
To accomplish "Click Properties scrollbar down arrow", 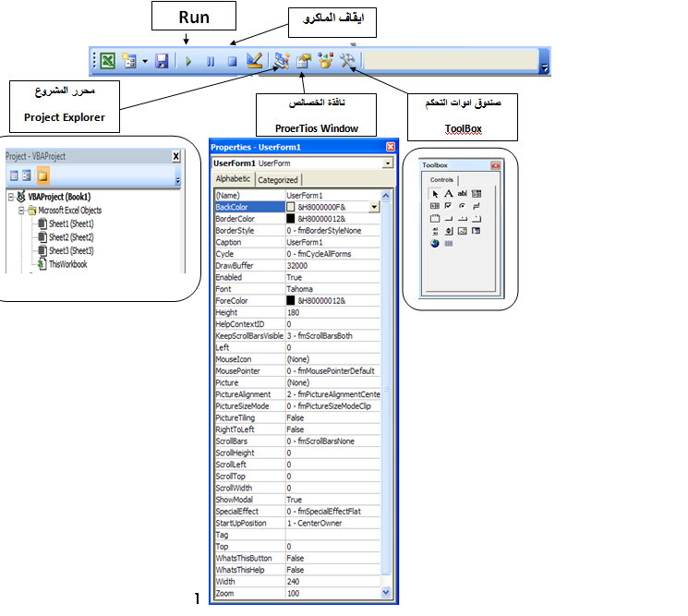I will click(x=386, y=592).
